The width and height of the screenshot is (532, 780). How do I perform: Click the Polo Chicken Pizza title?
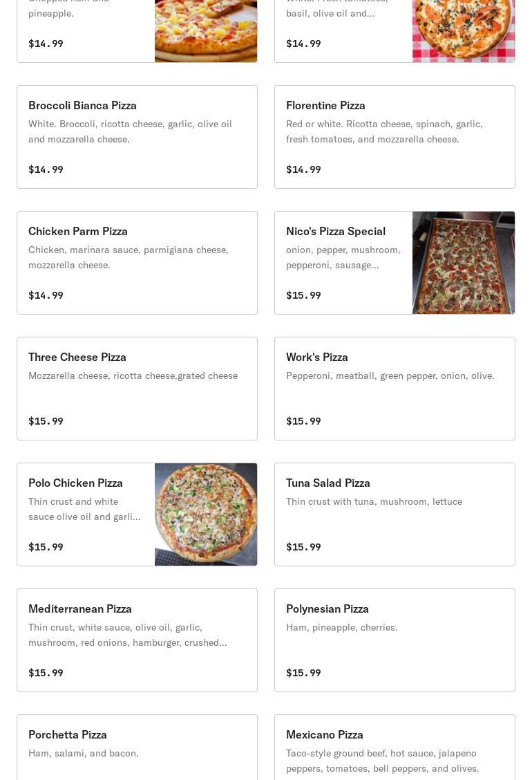coord(75,483)
